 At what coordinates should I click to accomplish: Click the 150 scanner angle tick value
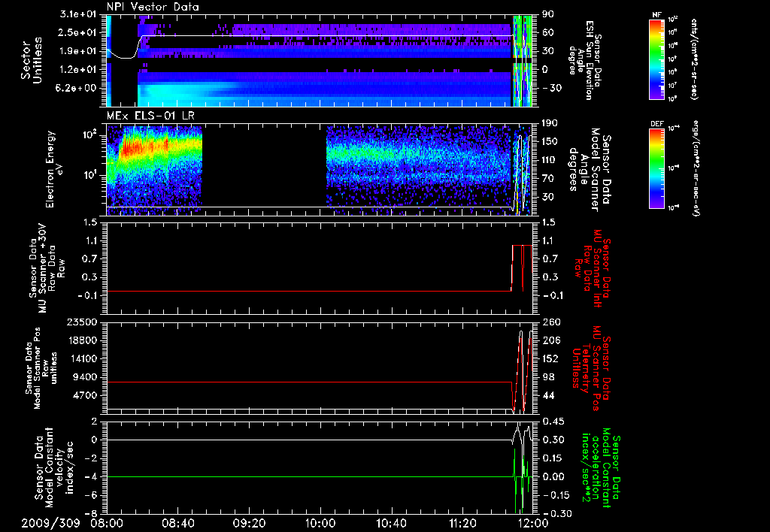(x=550, y=141)
